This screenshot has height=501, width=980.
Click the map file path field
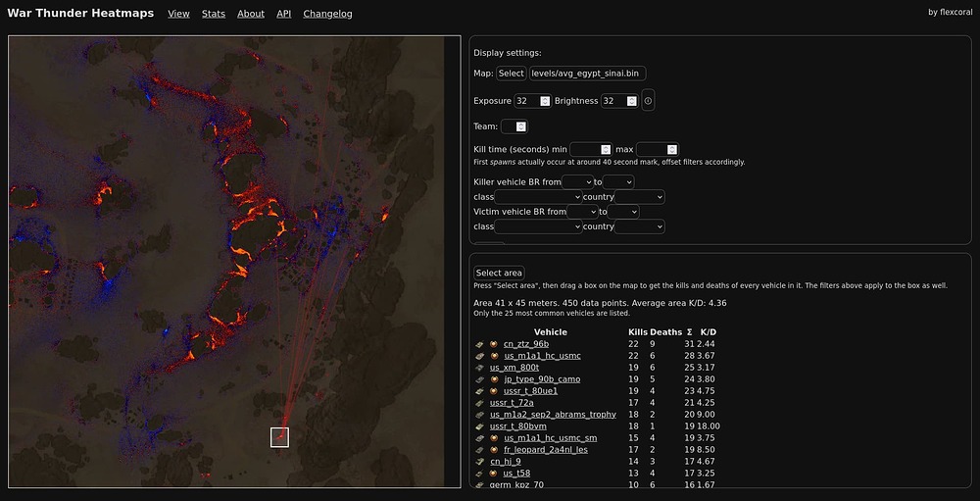(587, 74)
